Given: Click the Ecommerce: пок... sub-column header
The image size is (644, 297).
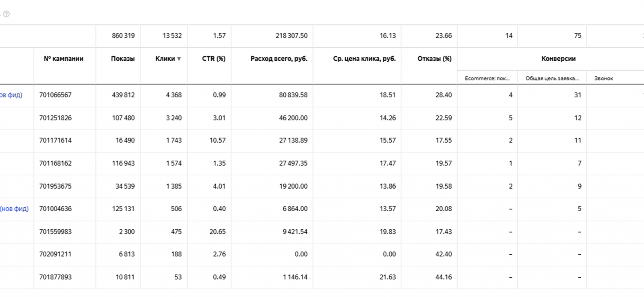Looking at the screenshot, I should (x=487, y=78).
